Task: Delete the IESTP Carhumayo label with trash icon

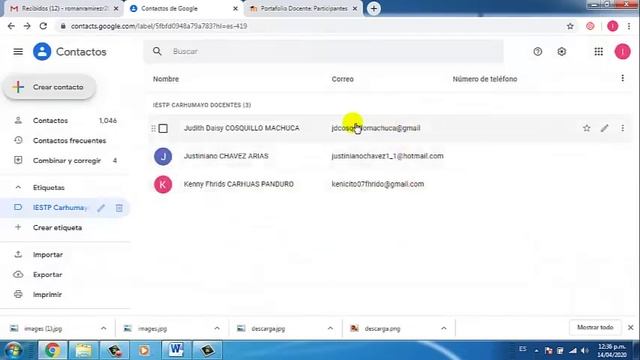Action: pyautogui.click(x=119, y=208)
